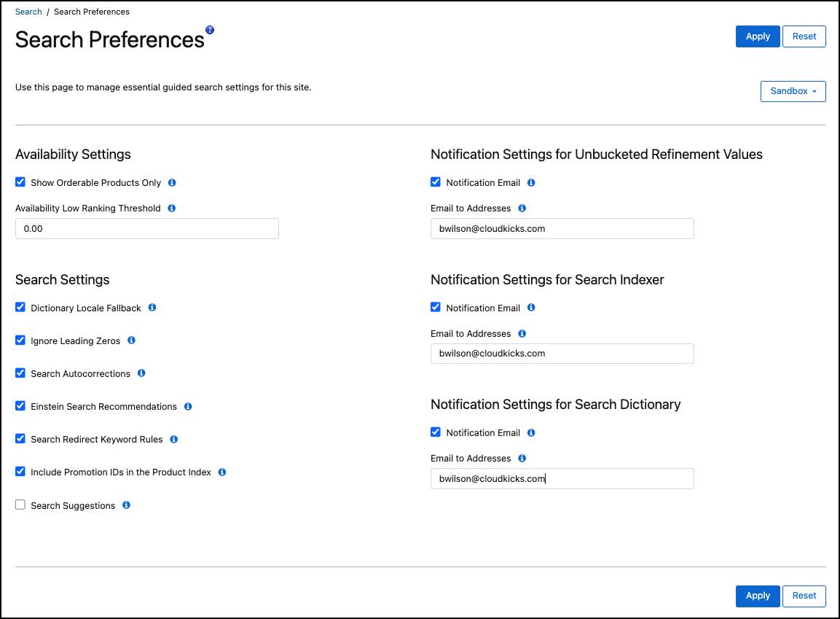This screenshot has height=619, width=840.
Task: Click the help icon beside Search Preferences title
Action: point(210,30)
